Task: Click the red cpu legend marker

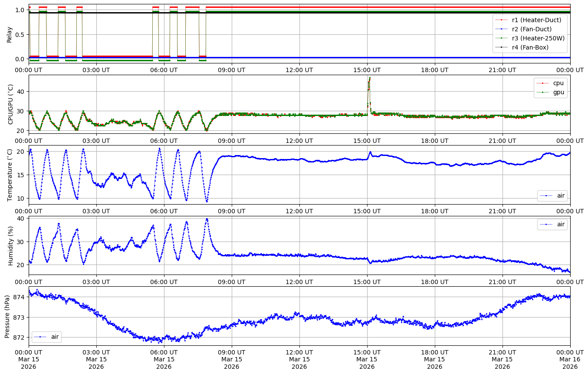Action: point(543,83)
